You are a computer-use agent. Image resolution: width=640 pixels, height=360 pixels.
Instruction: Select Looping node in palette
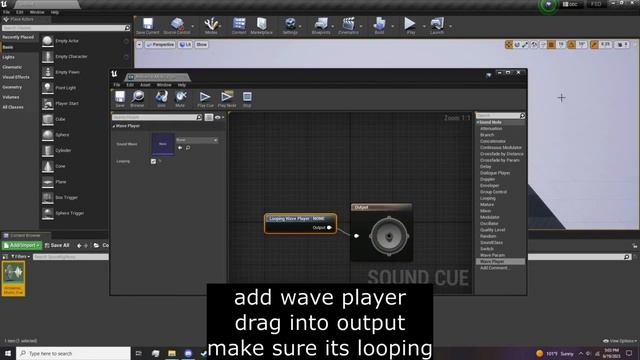coord(488,198)
